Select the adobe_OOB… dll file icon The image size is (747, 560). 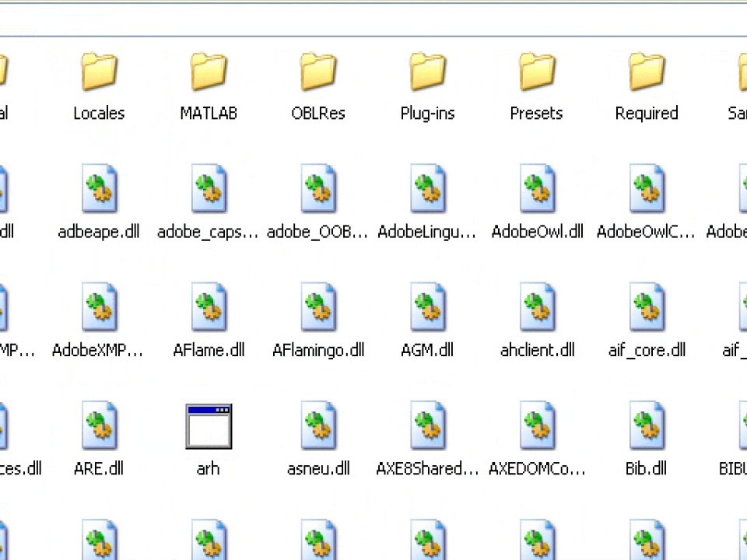pyautogui.click(x=318, y=188)
